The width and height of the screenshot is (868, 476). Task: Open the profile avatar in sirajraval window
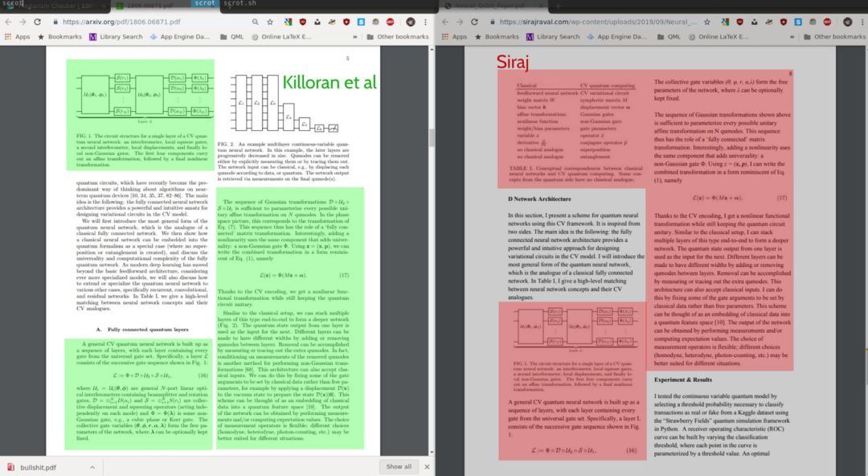point(848,22)
